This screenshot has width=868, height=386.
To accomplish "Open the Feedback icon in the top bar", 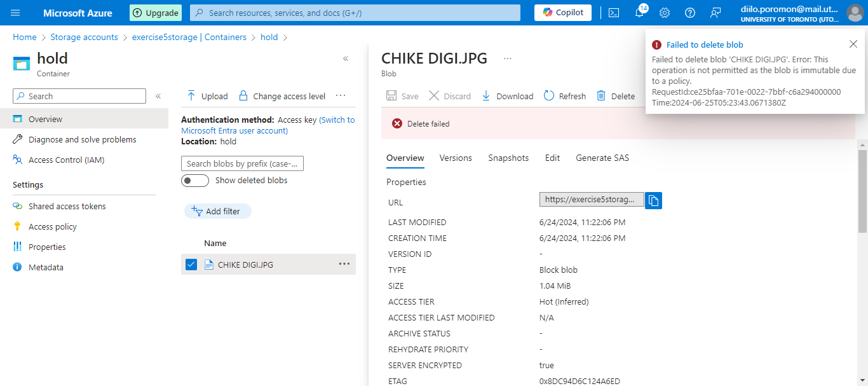I will (x=715, y=13).
